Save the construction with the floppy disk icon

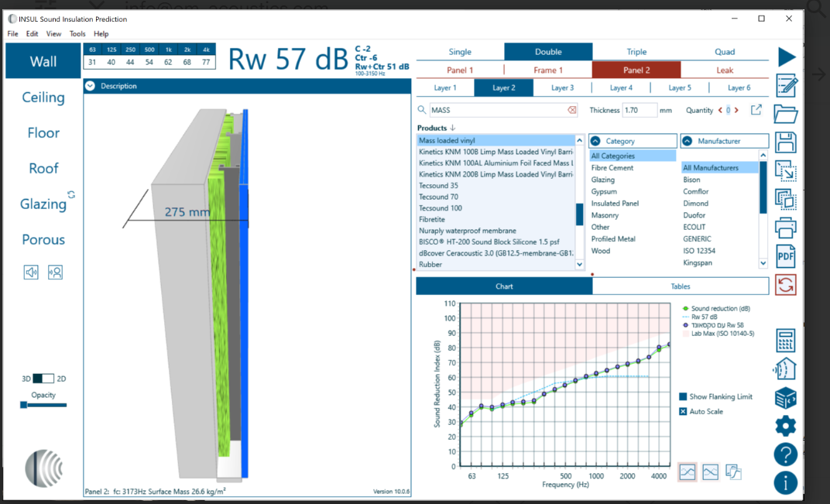pyautogui.click(x=786, y=142)
